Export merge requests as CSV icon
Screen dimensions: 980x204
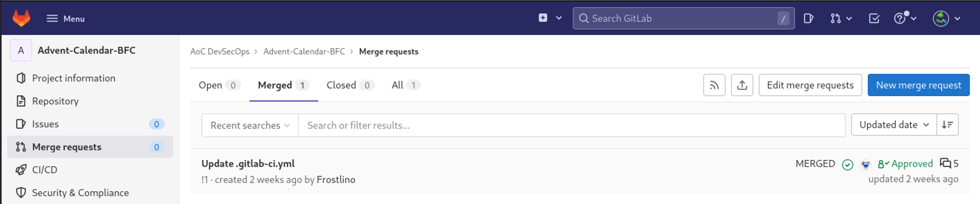pos(742,85)
